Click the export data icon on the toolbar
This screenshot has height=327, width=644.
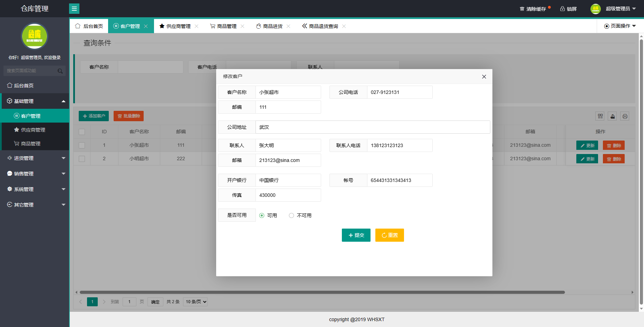(x=612, y=116)
